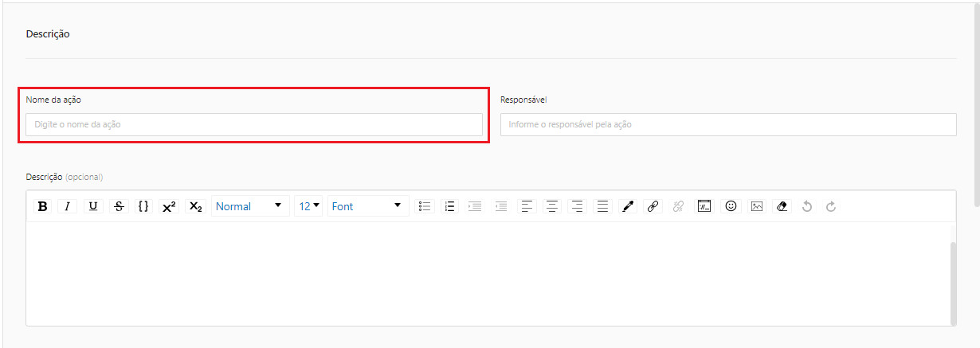The width and height of the screenshot is (980, 348).
Task: Apply superscript formatting
Action: [x=169, y=206]
